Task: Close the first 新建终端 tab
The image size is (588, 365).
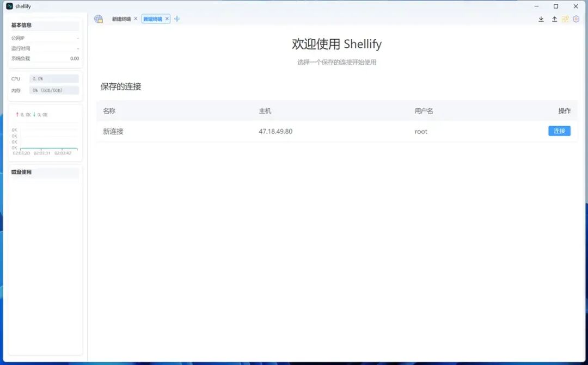Action: [x=136, y=18]
